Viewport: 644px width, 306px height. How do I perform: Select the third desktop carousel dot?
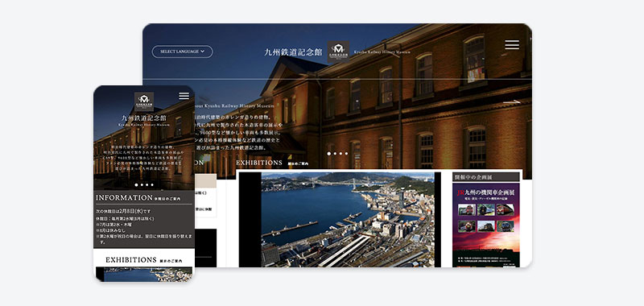point(341,154)
